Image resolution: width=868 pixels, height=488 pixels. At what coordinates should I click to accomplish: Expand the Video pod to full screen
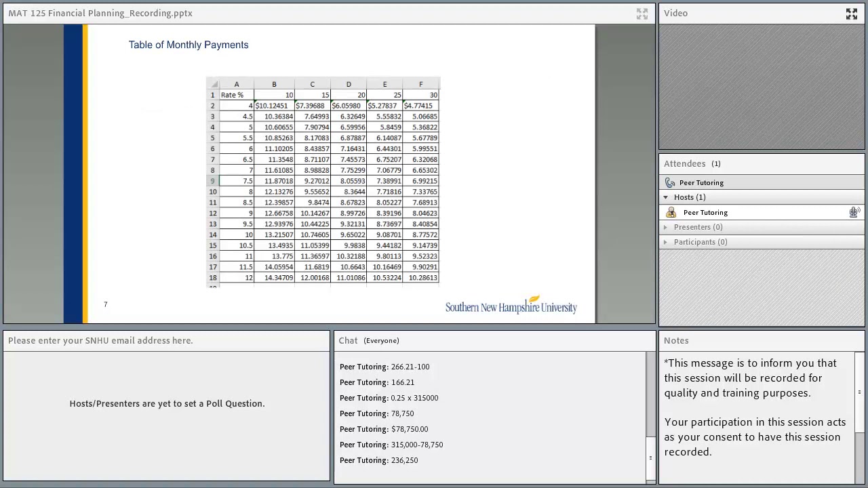point(851,14)
